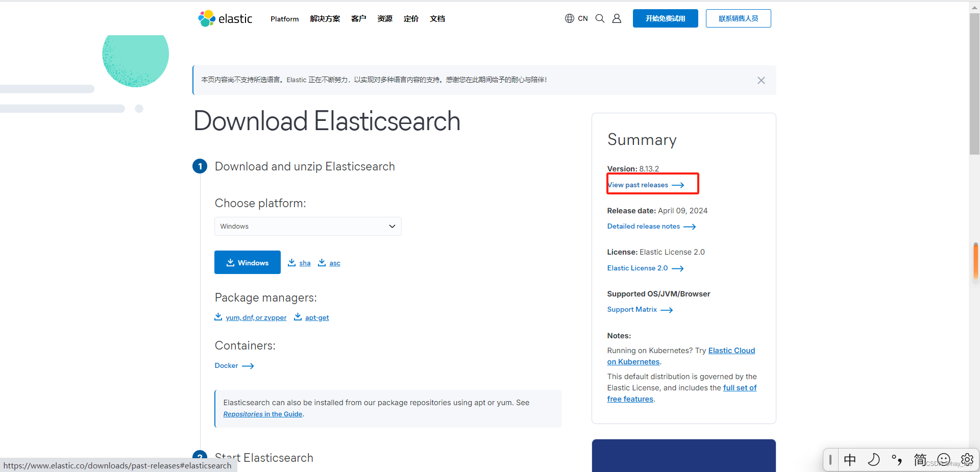
Task: Select the 定价 menu item
Action: [x=411, y=19]
